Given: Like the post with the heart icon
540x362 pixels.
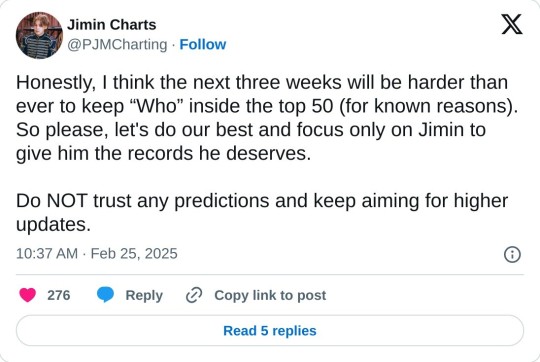Looking at the screenshot, I should (28, 295).
